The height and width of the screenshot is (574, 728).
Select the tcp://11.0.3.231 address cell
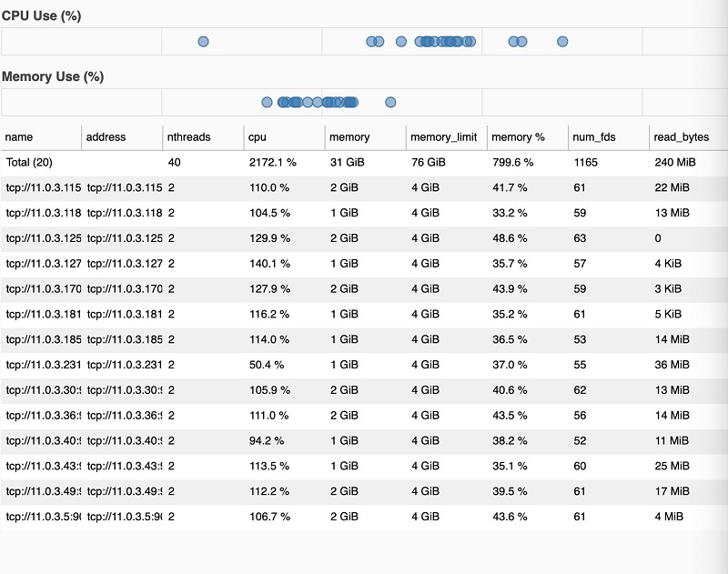(x=125, y=365)
